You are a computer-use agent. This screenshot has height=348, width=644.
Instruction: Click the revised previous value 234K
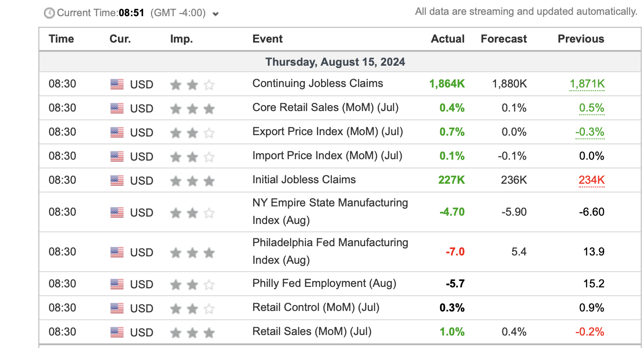coord(591,180)
